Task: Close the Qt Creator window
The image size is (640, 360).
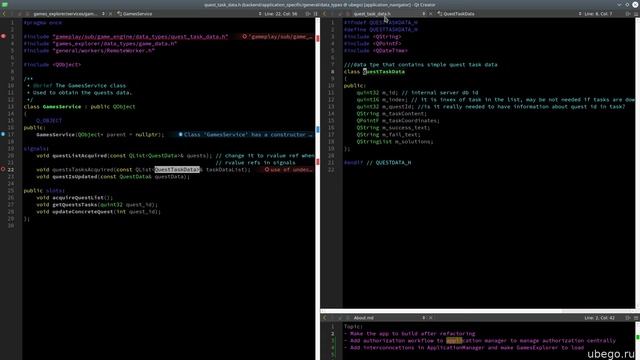Action: click(635, 4)
